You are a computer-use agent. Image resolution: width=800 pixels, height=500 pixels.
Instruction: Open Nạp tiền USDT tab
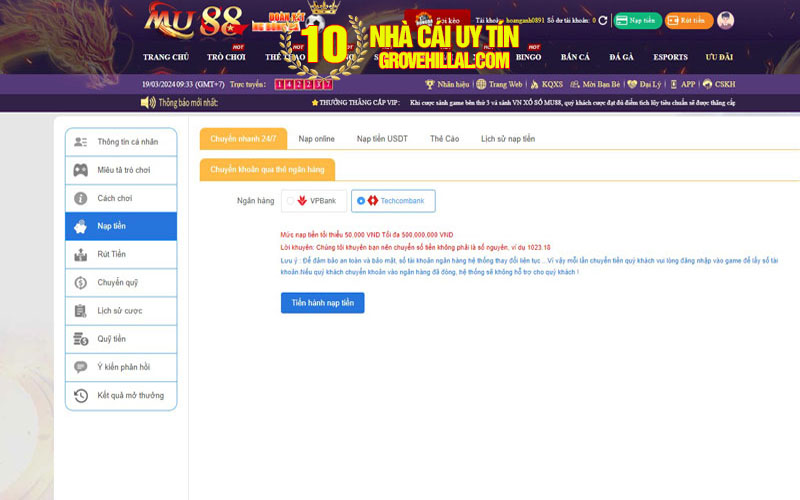[382, 139]
